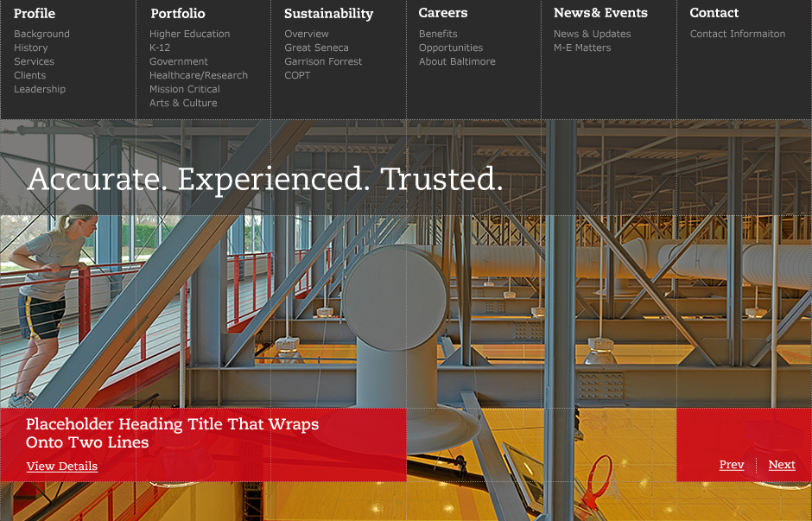812x521 pixels.
Task: Click View Details in red banner
Action: click(61, 467)
